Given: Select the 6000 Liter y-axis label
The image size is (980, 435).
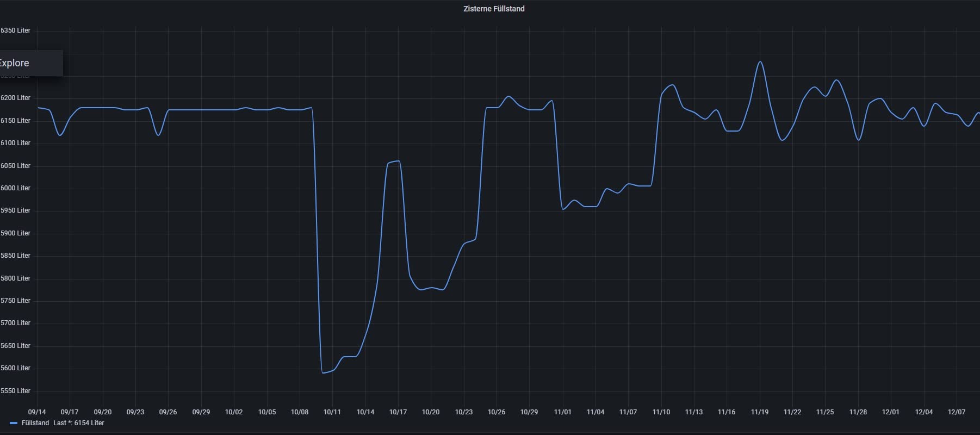Looking at the screenshot, I should (15, 188).
